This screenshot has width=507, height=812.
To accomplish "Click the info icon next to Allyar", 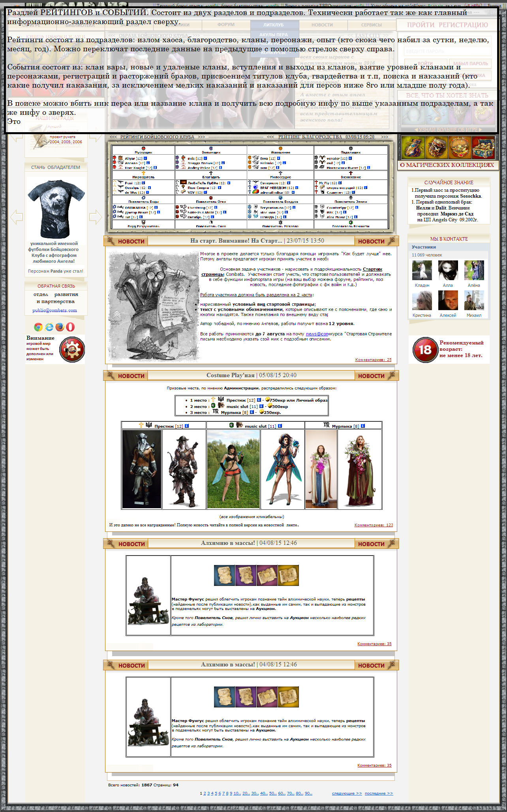I will point(145,158).
